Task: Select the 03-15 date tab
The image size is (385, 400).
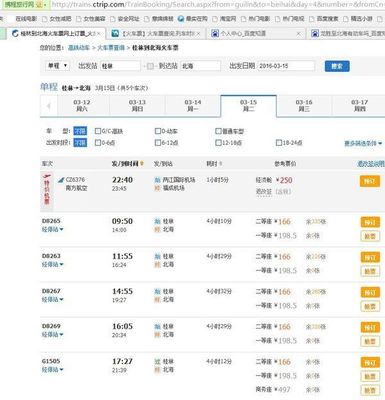Action: (x=248, y=106)
